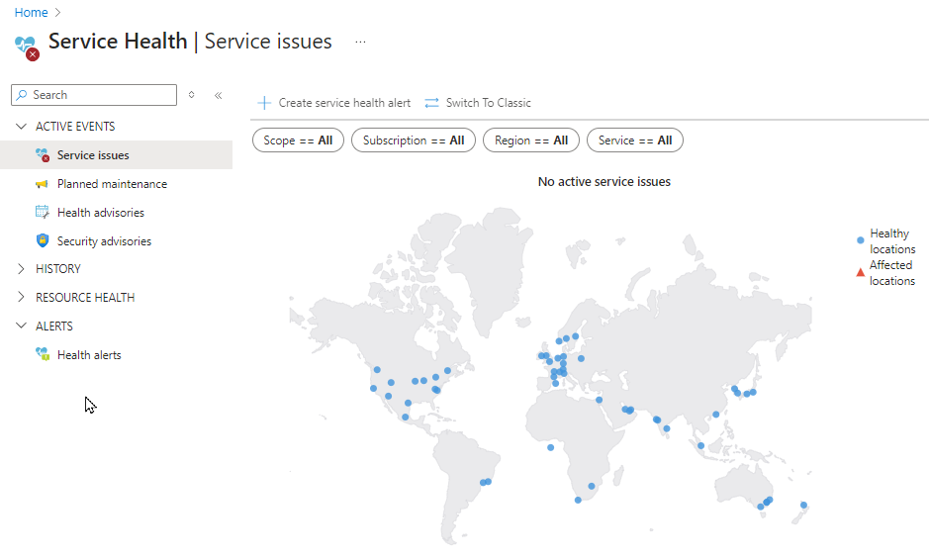
Task: Click Create service health alert
Action: tap(334, 103)
